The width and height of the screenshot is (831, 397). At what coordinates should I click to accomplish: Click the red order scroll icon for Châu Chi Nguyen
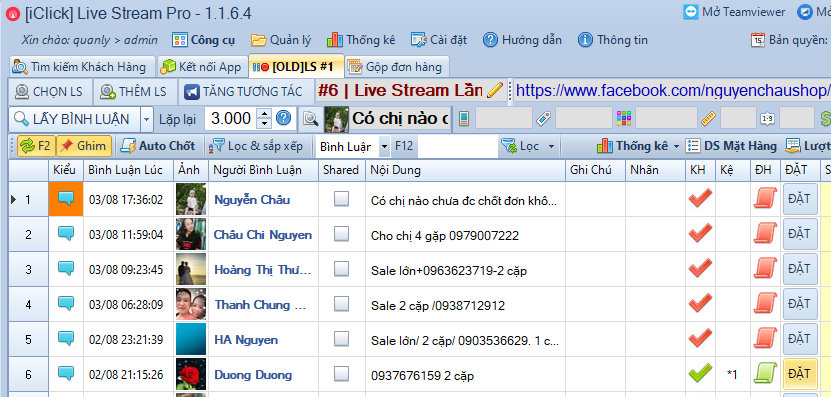tap(765, 234)
